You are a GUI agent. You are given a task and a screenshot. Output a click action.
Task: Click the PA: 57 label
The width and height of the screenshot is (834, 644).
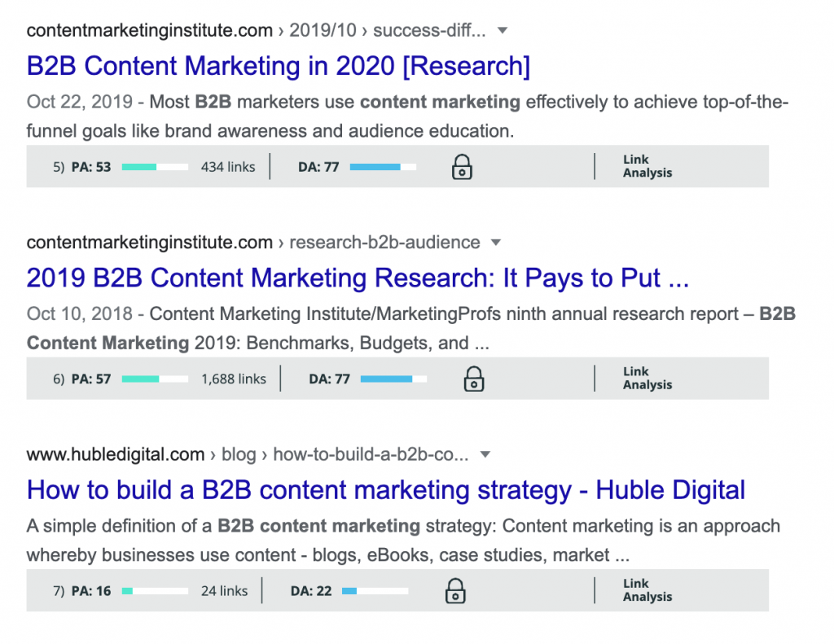91,379
